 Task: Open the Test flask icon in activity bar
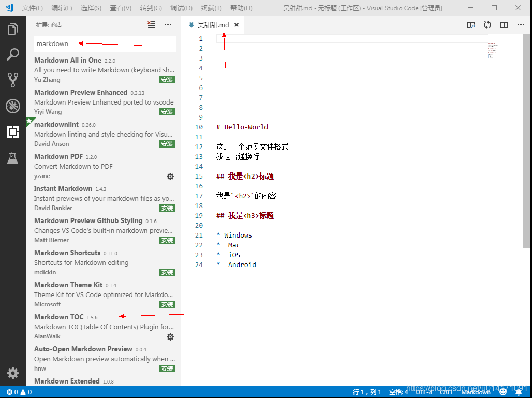(12, 158)
